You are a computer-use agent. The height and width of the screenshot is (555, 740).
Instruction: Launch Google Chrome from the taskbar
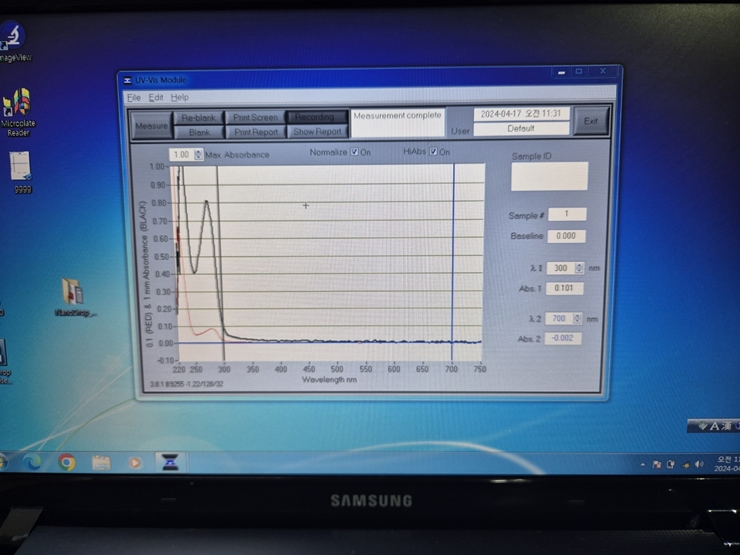pos(67,462)
